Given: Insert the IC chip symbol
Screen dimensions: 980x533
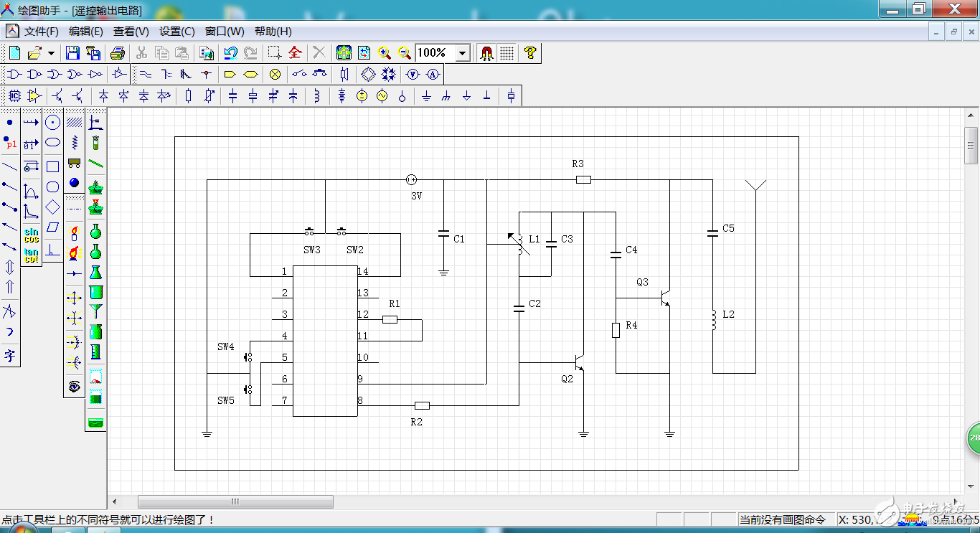Looking at the screenshot, I should pos(14,95).
